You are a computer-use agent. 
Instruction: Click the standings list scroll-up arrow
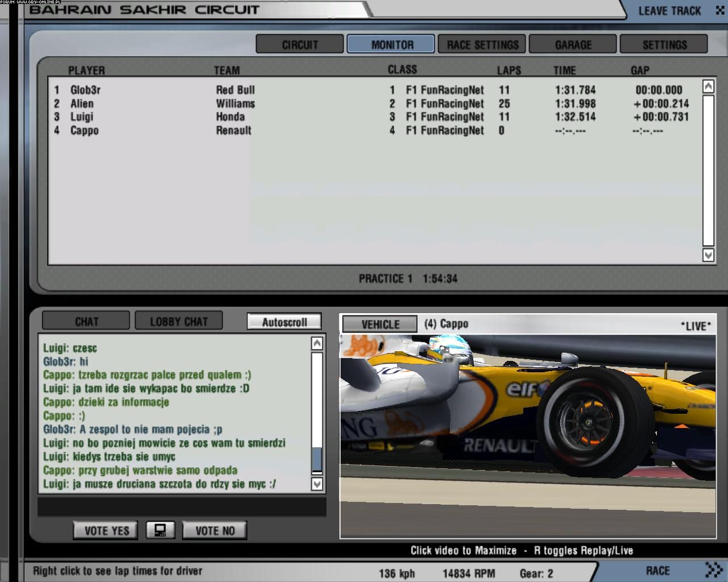click(708, 86)
